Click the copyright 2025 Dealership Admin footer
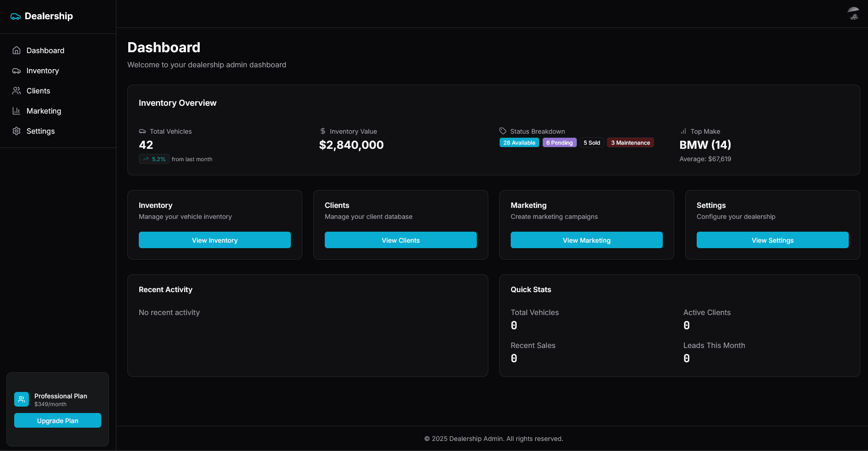The image size is (868, 451). [x=494, y=439]
